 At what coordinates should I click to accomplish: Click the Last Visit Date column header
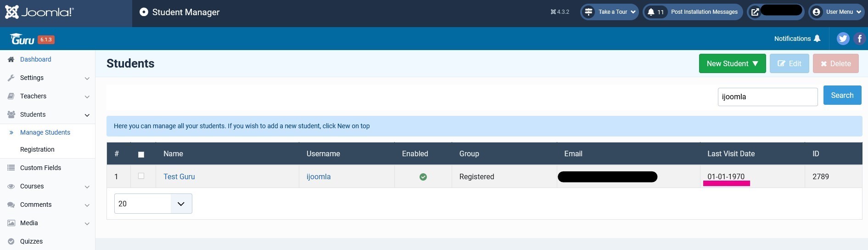[731, 153]
